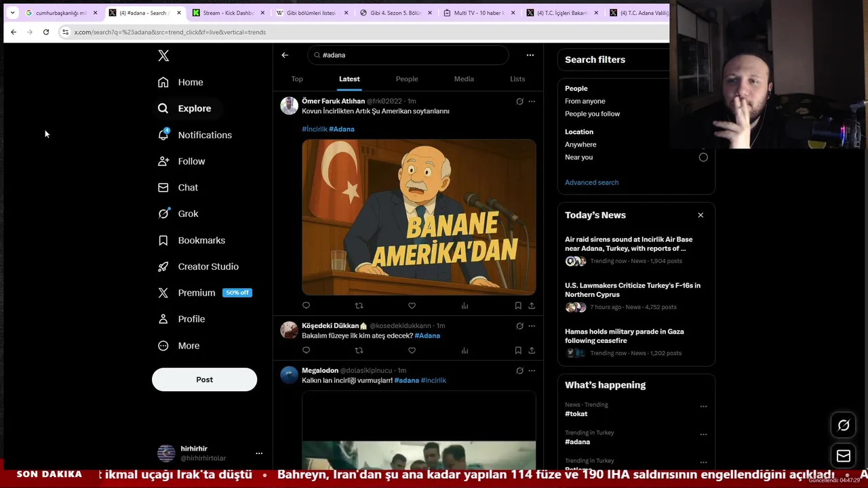868x488 pixels.
Task: Open Köşedeki Dükkan profile avatar
Action: coord(290,330)
